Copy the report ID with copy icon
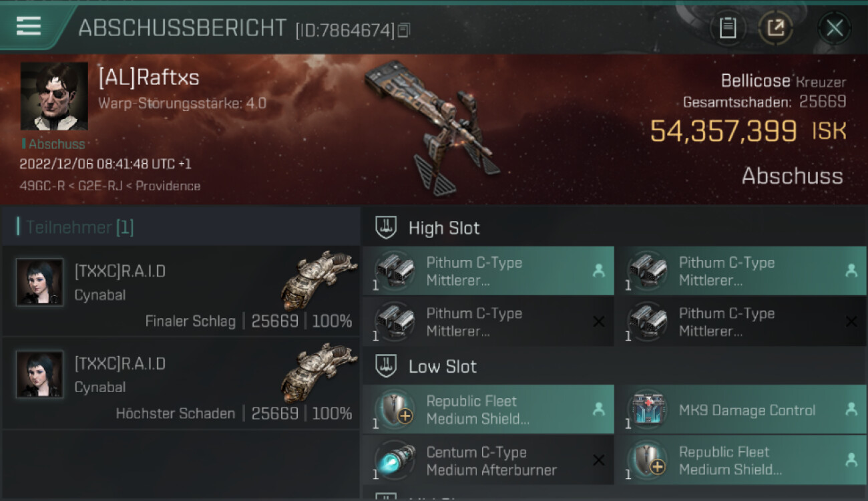Image resolution: width=868 pixels, height=501 pixels. (x=404, y=30)
